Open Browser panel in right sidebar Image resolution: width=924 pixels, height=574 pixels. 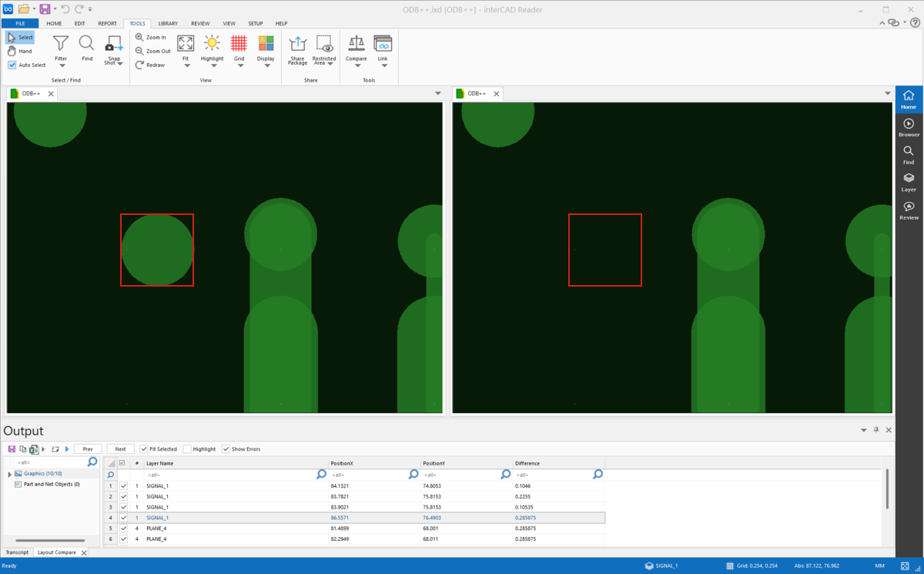(909, 127)
